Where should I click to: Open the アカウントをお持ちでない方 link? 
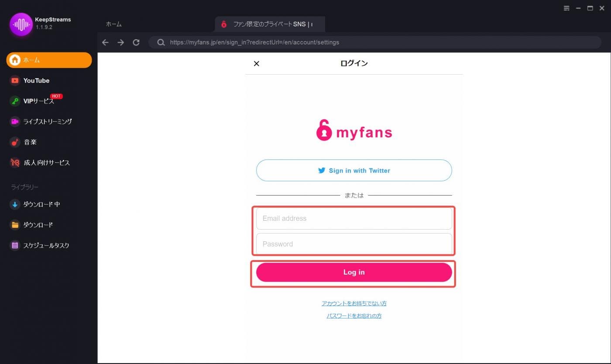coord(354,303)
